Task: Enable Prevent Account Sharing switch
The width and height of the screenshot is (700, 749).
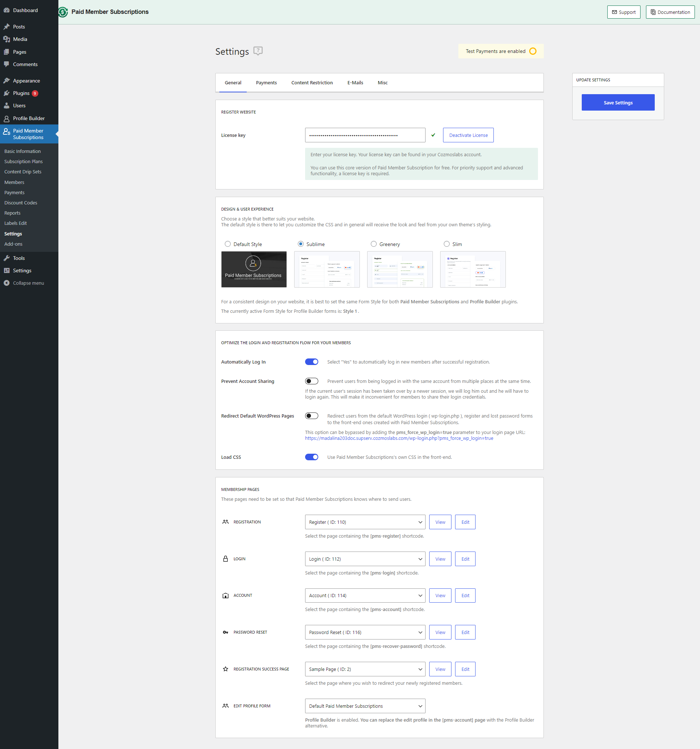Action: 312,381
